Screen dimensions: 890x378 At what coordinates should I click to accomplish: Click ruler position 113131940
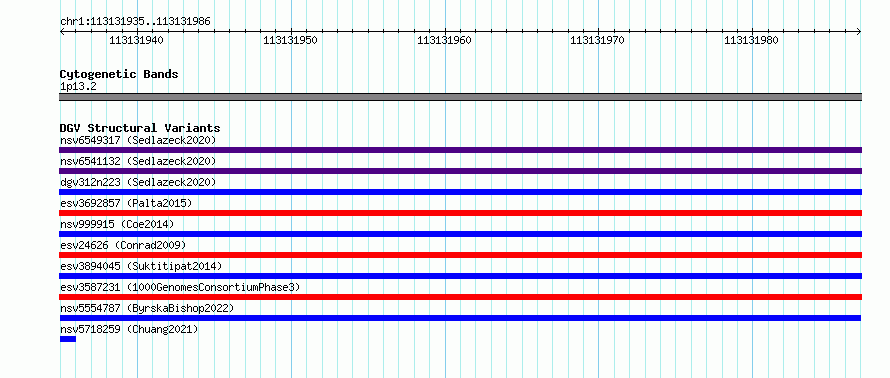(x=136, y=40)
